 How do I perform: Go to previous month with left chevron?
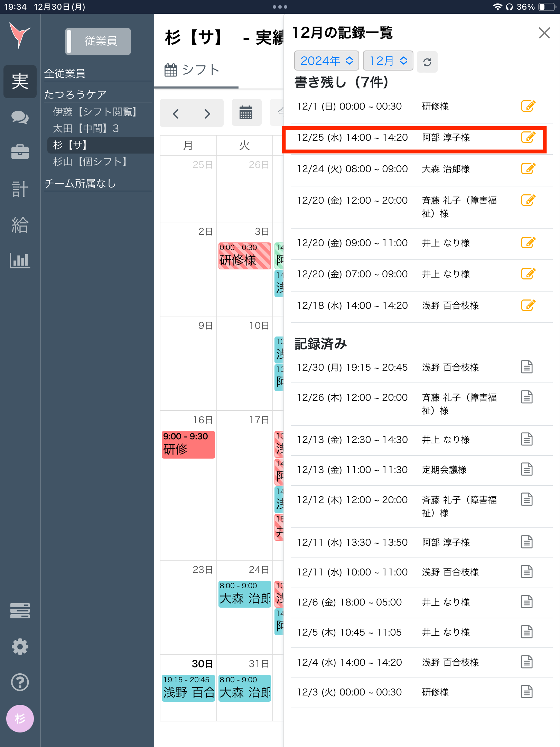click(x=176, y=113)
